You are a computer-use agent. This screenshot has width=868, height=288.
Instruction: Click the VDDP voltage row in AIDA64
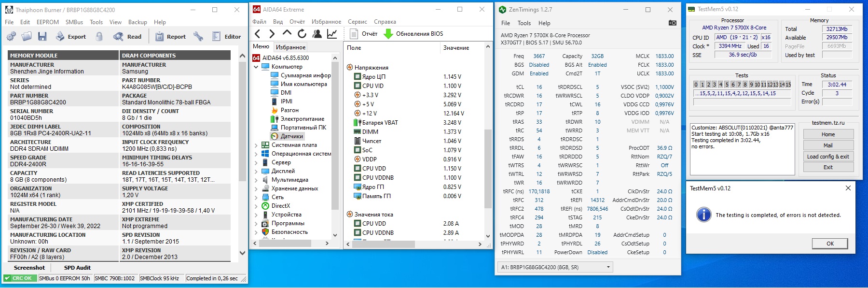coord(414,159)
